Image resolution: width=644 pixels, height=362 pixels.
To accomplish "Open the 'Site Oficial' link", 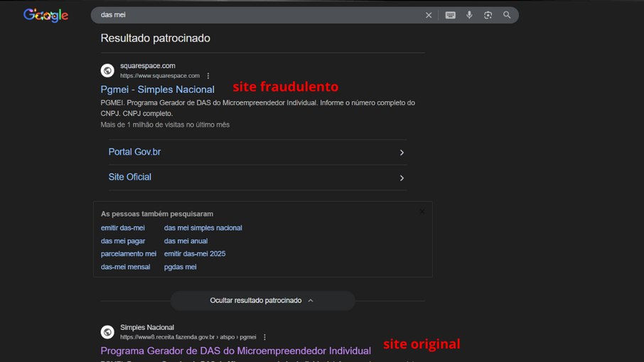I will coord(130,176).
